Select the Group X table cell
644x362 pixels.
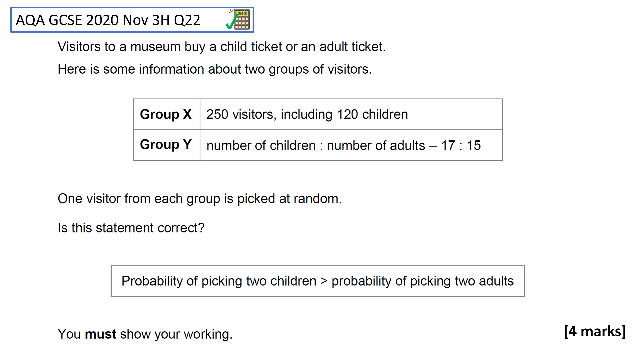[167, 114]
